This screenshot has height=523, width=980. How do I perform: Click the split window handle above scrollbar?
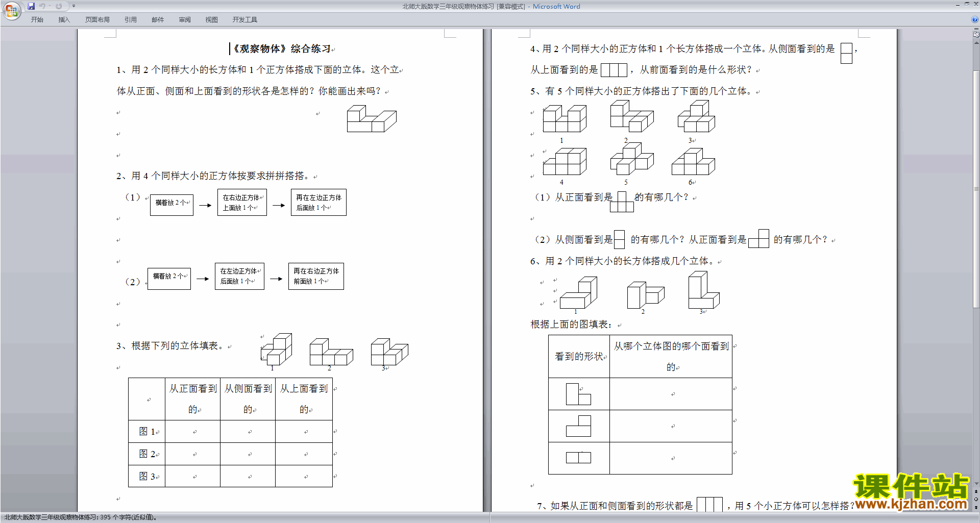click(976, 29)
